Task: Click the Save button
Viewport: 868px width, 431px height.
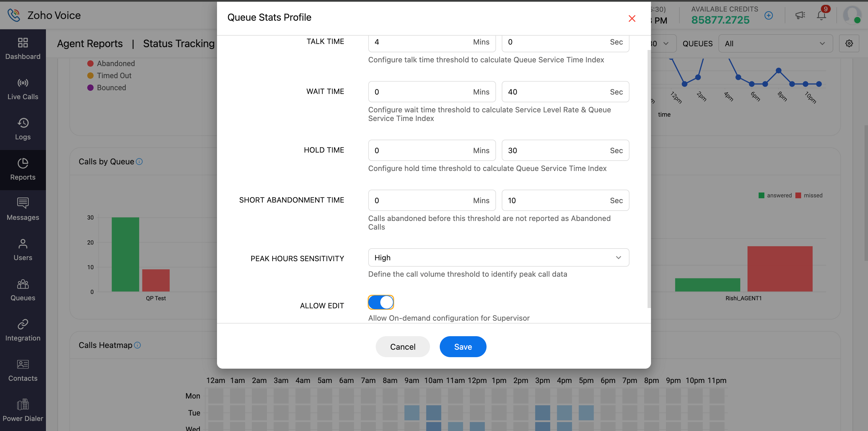Action: coord(463,347)
